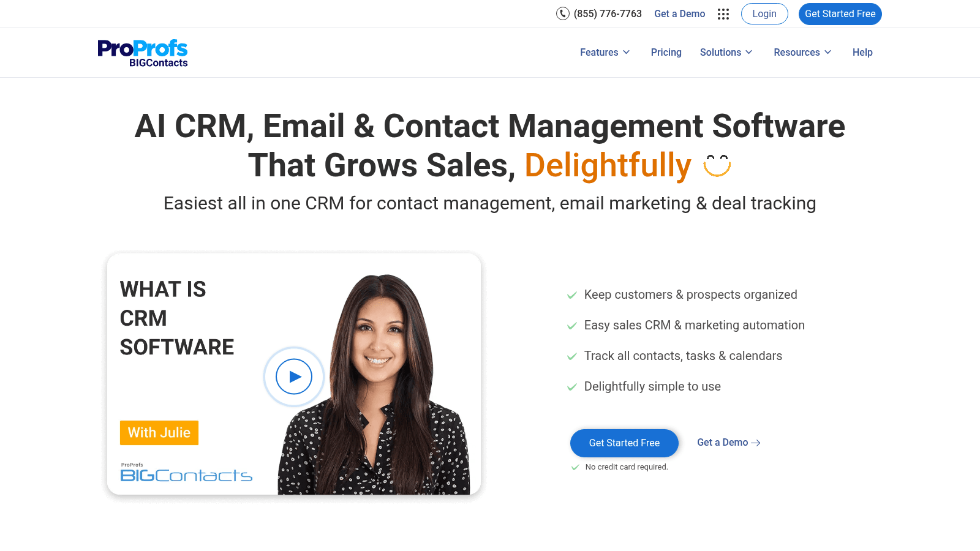
Task: Click the BIGContacts logo in the video card
Action: (x=186, y=473)
